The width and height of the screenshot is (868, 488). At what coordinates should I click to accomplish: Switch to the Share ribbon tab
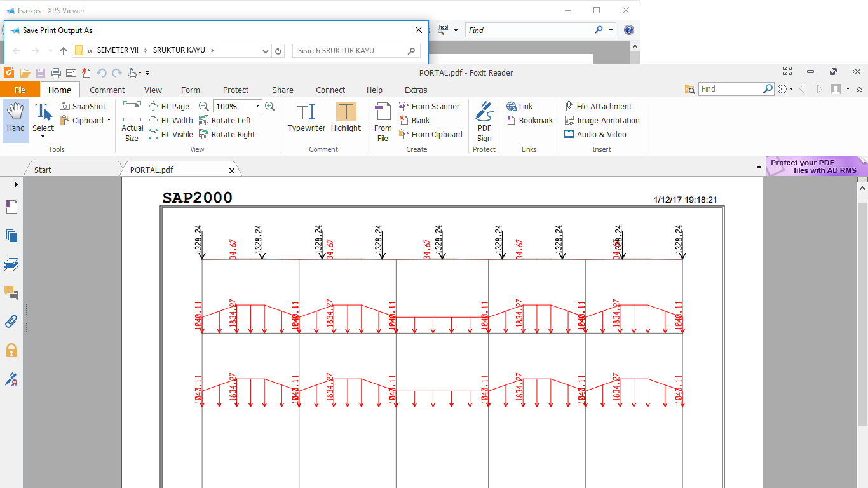coord(283,90)
